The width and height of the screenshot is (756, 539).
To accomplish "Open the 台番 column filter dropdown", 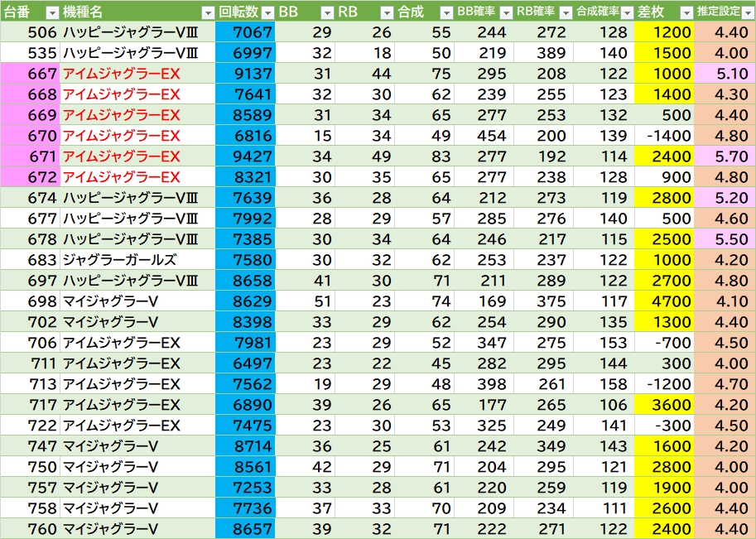I will coord(52,12).
